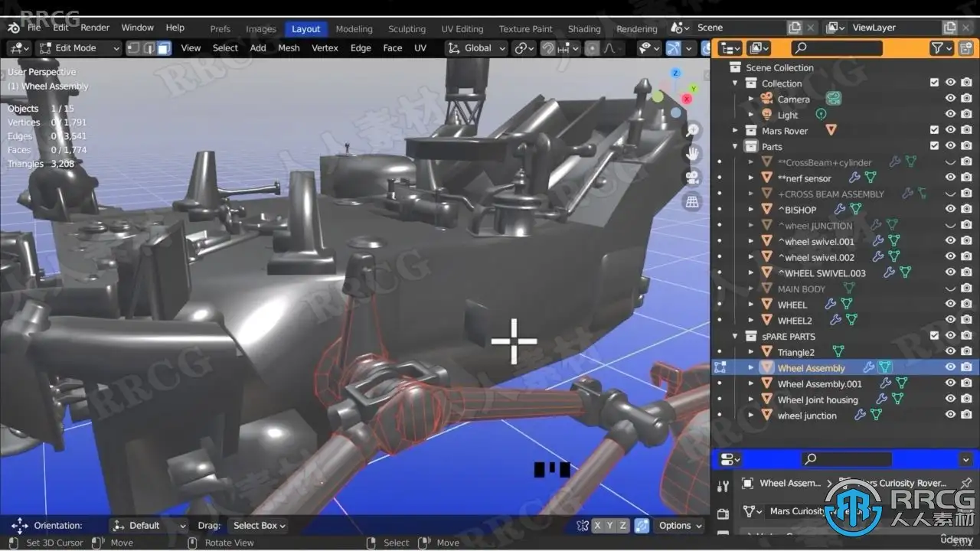Toggle camera view gizmo icon

coord(692,178)
